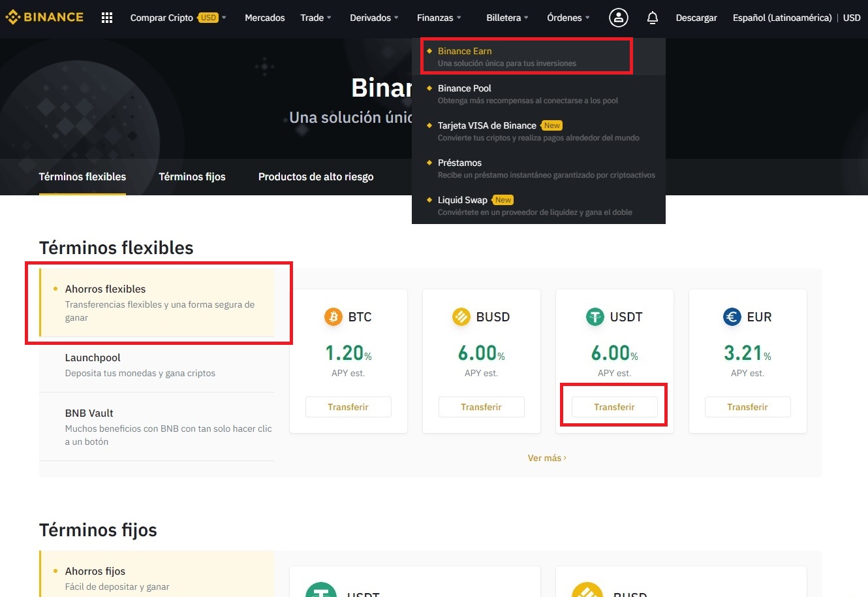Select BNB Vault in the sidebar

[x=157, y=427]
